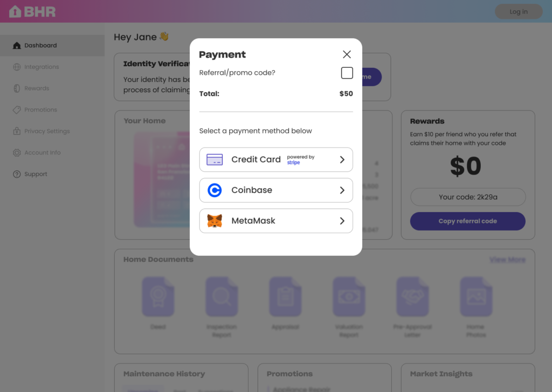Click the Dashboard house icon
Viewport: 552px width, 392px height.
tap(17, 45)
